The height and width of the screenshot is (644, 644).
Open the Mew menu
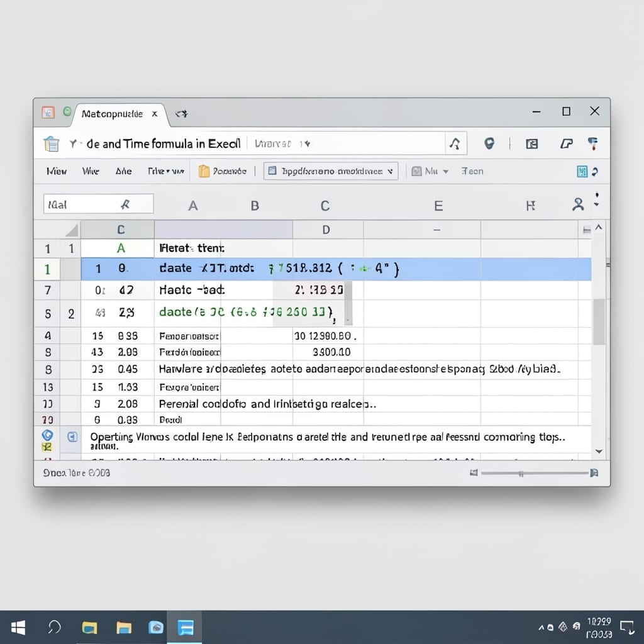point(57,171)
